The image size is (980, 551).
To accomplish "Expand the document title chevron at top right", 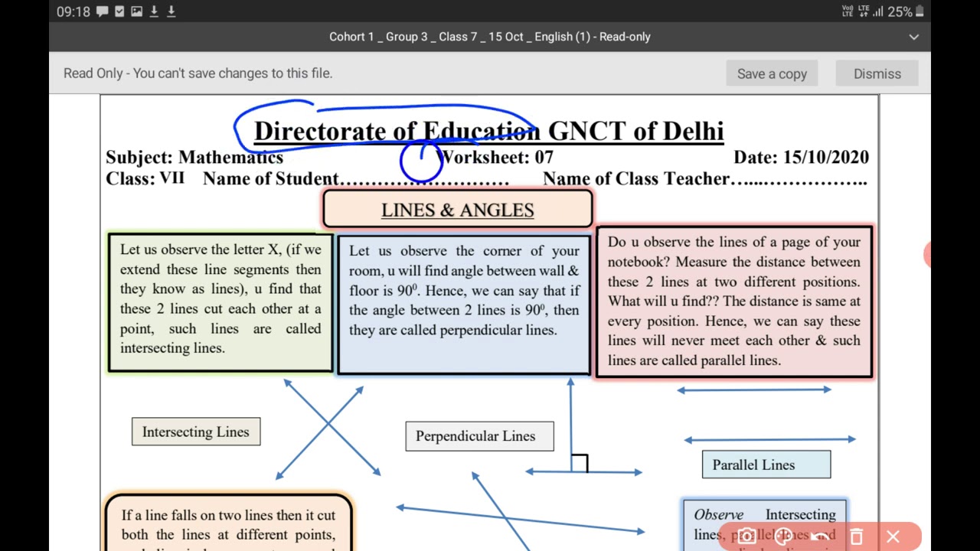I will 913,37.
